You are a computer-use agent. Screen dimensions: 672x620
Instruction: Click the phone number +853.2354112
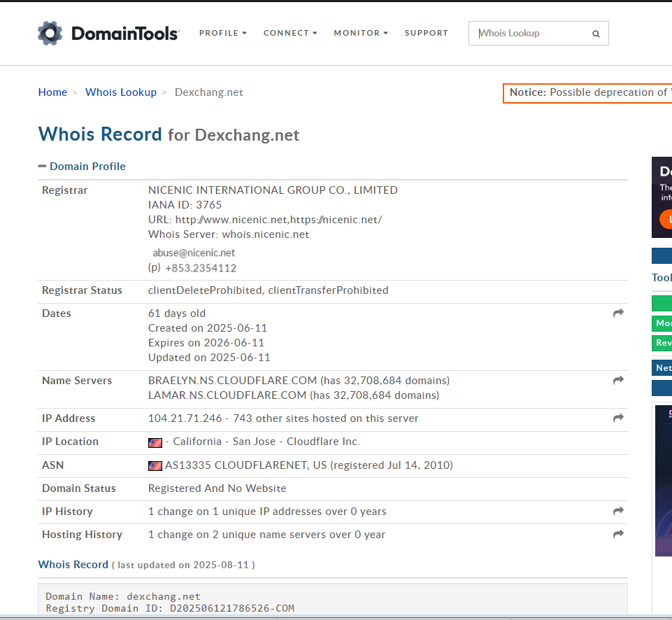point(201,268)
